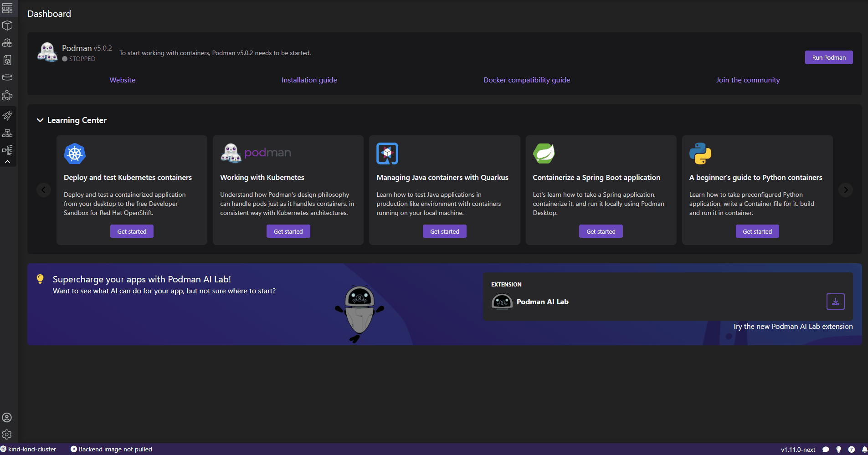Open the Accounts icon in the sidebar
The width and height of the screenshot is (868, 455).
point(7,417)
